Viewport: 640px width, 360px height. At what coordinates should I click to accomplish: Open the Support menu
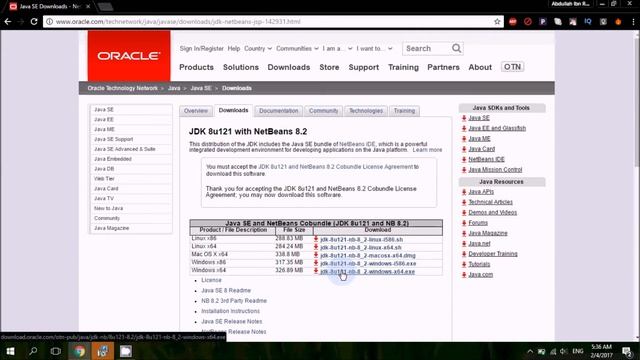[x=364, y=67]
